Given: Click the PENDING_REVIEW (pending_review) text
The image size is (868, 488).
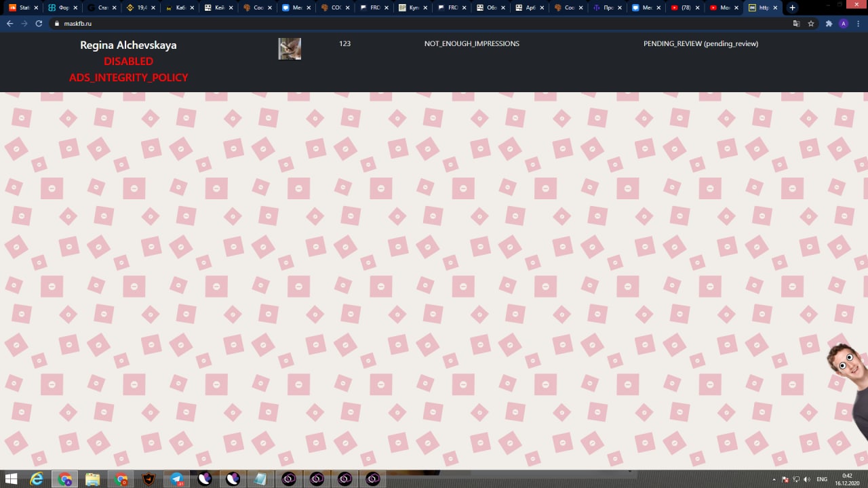Looking at the screenshot, I should click(701, 43).
